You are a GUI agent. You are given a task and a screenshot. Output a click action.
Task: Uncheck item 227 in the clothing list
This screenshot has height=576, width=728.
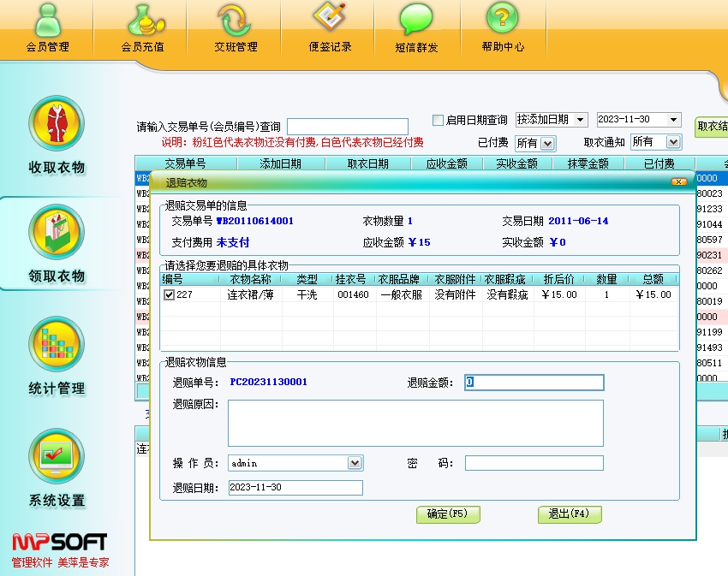(x=169, y=295)
